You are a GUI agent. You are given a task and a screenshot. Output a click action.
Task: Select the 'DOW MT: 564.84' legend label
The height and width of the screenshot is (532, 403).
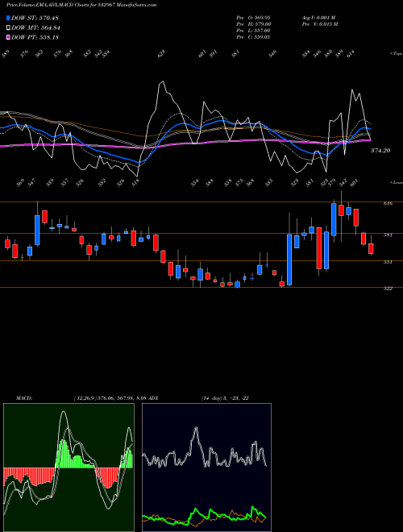click(x=36, y=28)
